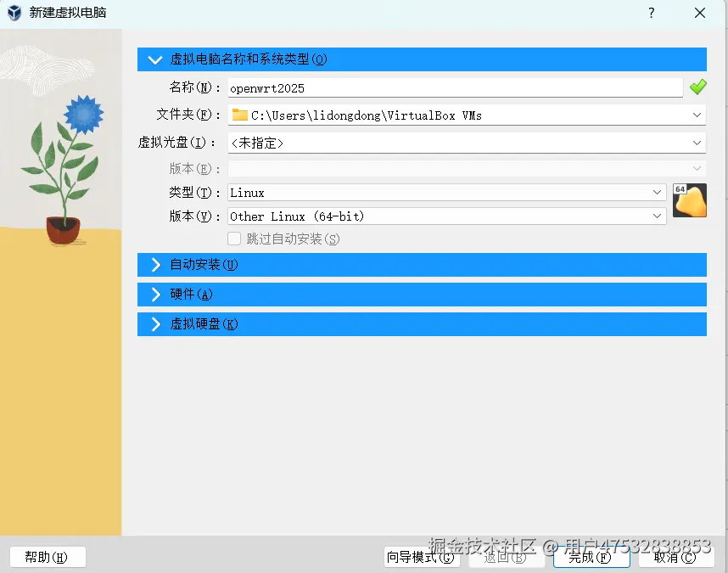This screenshot has width=728, height=573.
Task: Click the yellow folder icon in folder path
Action: (x=239, y=115)
